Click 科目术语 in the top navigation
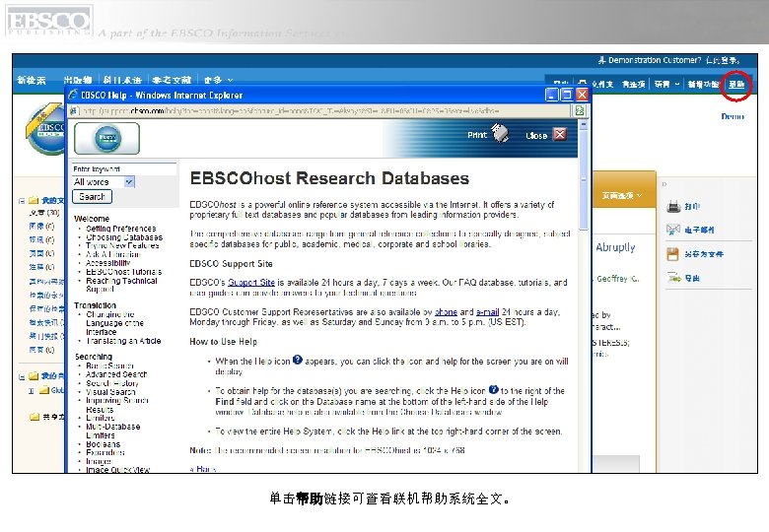 [x=122, y=80]
